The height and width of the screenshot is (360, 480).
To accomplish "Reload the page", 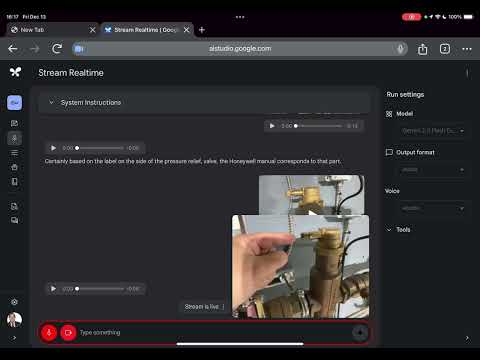I will click(x=57, y=49).
